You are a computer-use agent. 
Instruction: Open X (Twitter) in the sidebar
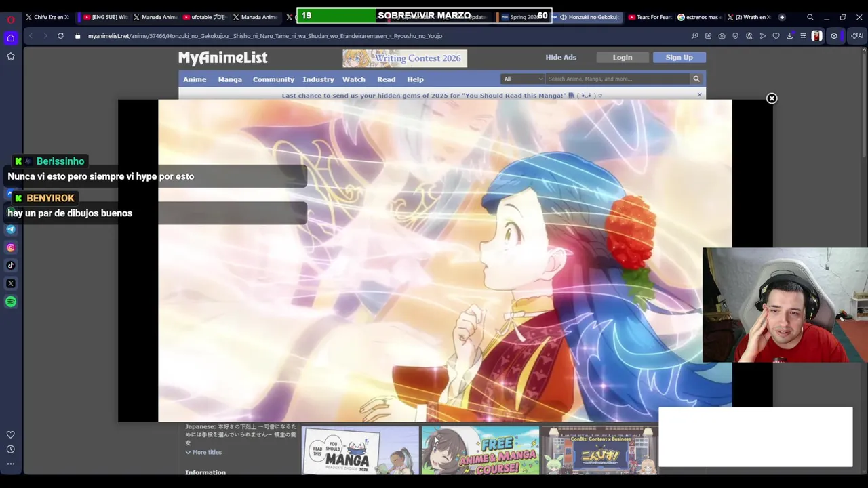point(11,283)
